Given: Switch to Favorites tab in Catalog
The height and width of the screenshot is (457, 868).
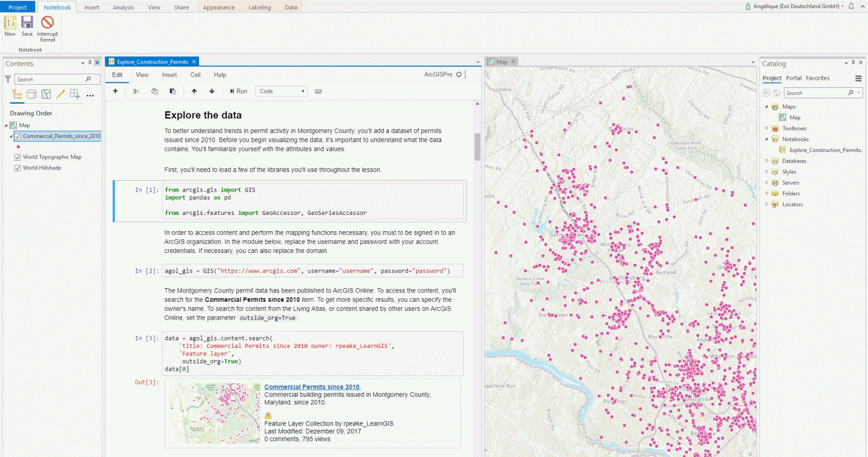Looking at the screenshot, I should point(818,78).
